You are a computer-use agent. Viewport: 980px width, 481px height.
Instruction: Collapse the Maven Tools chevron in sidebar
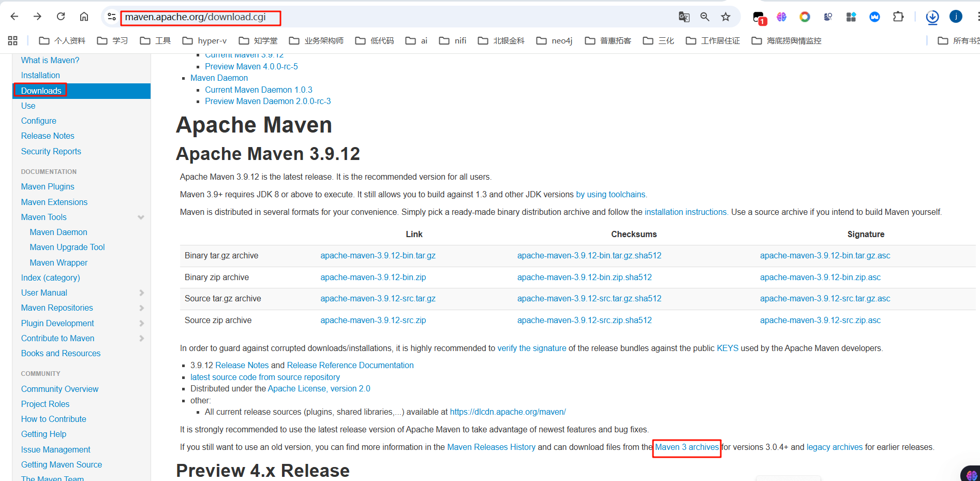tap(141, 217)
